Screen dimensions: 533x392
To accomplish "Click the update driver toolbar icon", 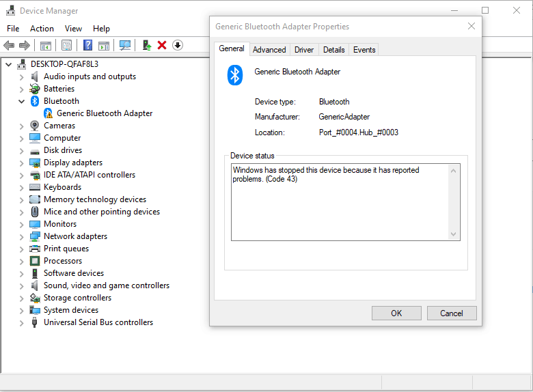I will [x=147, y=45].
